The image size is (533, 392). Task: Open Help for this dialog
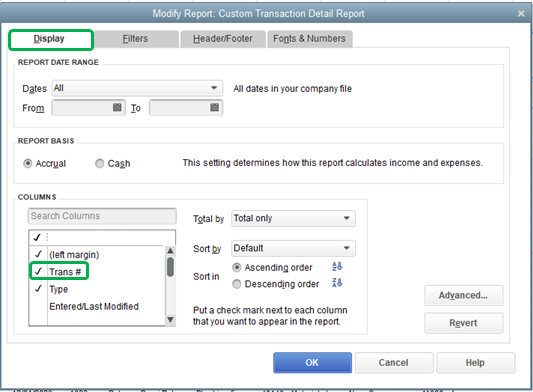point(476,363)
